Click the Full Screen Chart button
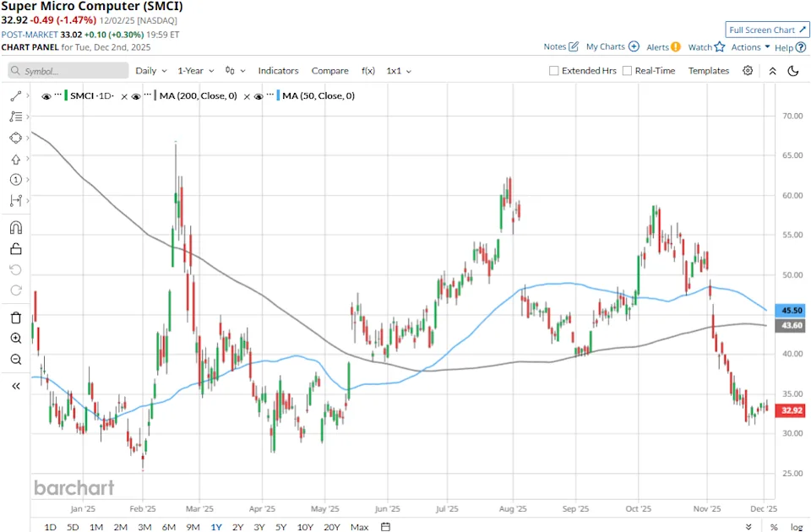 tap(766, 30)
